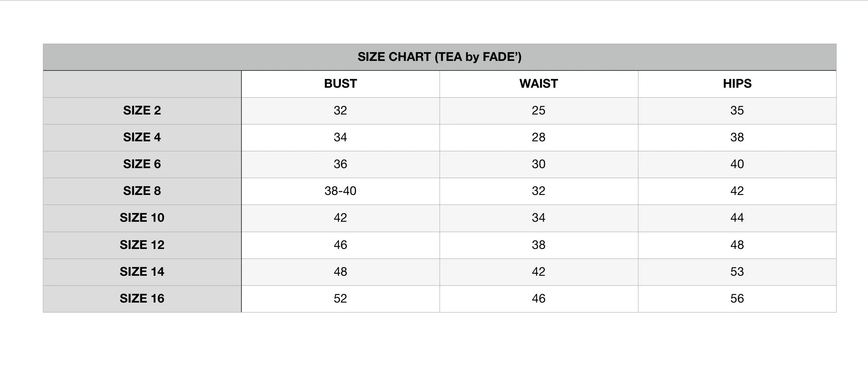Select the SIZE 4 row label
The width and height of the screenshot is (868, 365).
coord(142,137)
